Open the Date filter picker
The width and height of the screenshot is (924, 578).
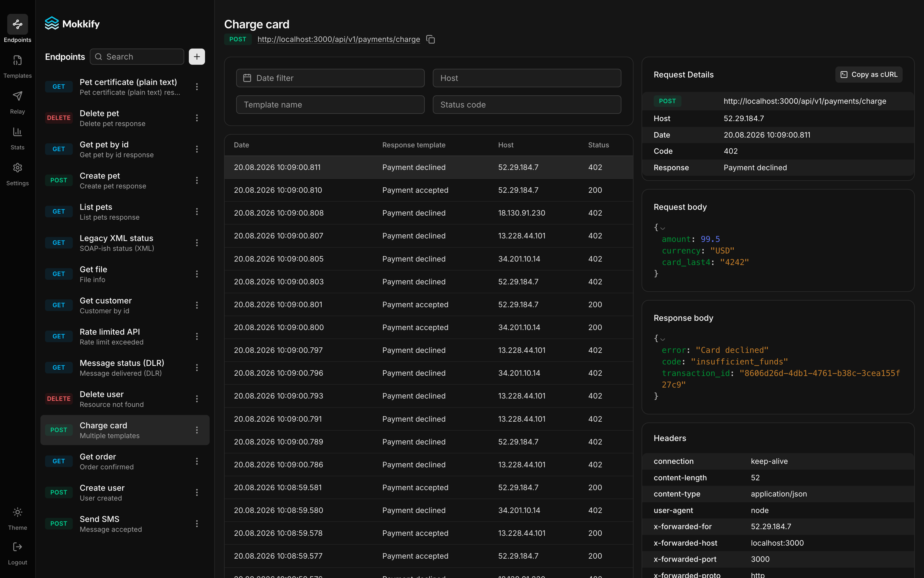pyautogui.click(x=330, y=78)
